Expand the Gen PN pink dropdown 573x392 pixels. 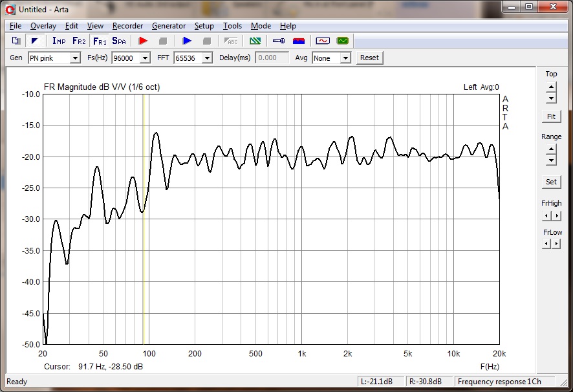click(x=75, y=58)
